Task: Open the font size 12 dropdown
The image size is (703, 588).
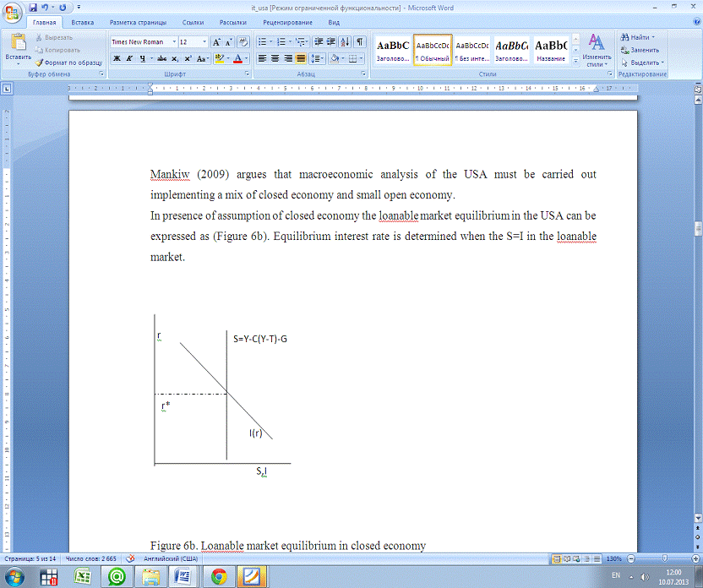Action: pyautogui.click(x=204, y=41)
